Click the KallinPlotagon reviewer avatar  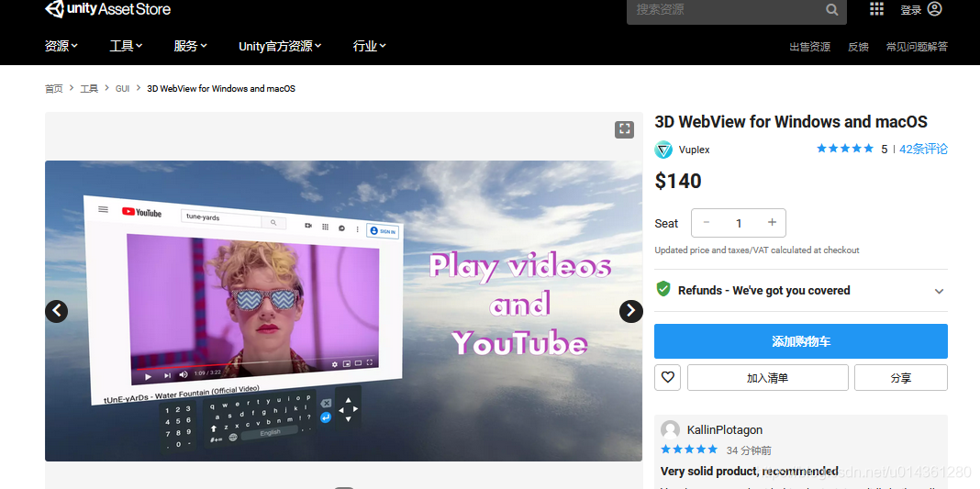[670, 429]
